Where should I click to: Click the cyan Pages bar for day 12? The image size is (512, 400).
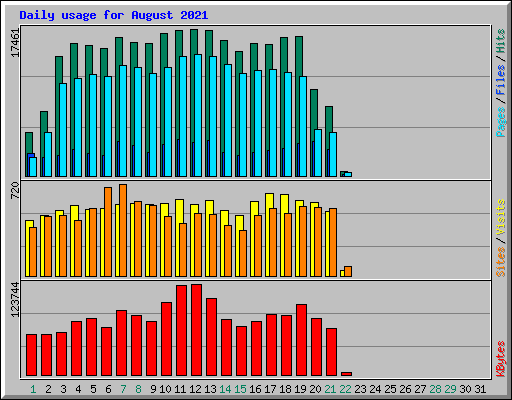point(198,115)
